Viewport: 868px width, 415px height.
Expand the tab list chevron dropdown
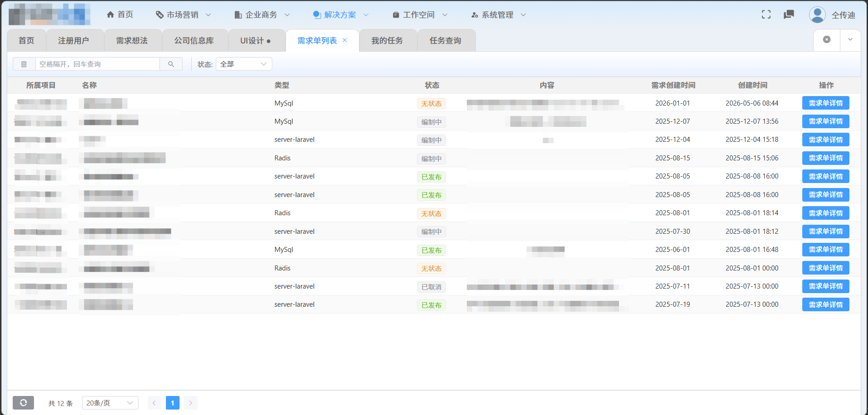[x=850, y=39]
